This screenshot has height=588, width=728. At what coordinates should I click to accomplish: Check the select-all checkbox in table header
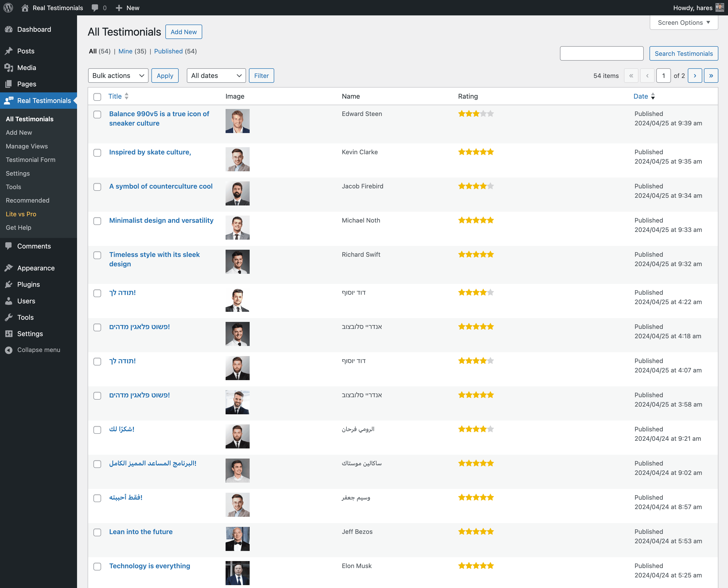point(97,97)
